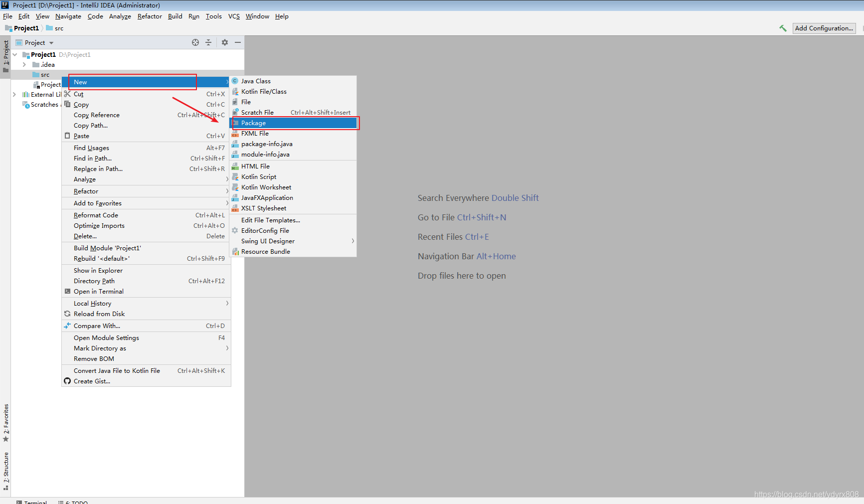Screen dimensions: 864x504
Task: Click the JavaFXApplication icon
Action: coord(235,197)
